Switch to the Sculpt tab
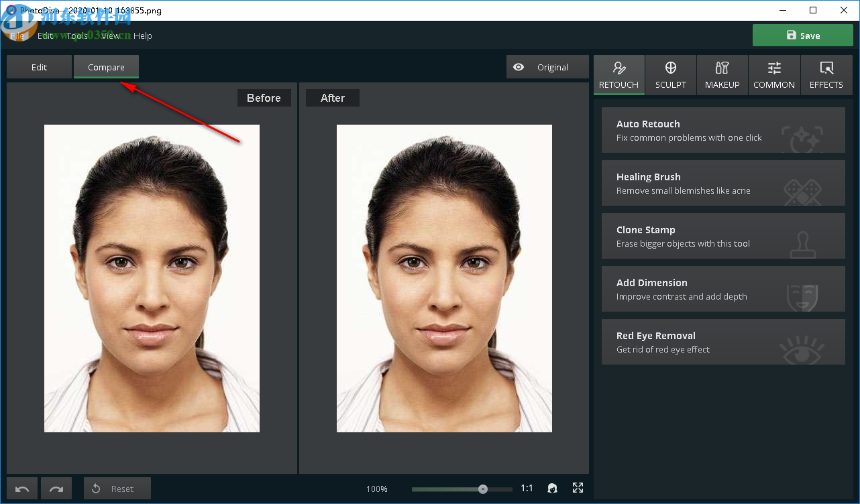The height and width of the screenshot is (504, 860). pos(670,74)
